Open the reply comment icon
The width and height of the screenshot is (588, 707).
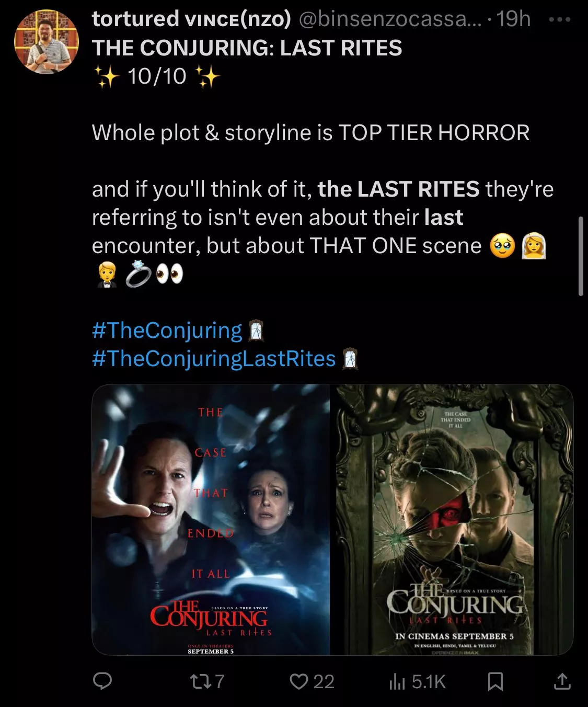(x=102, y=681)
